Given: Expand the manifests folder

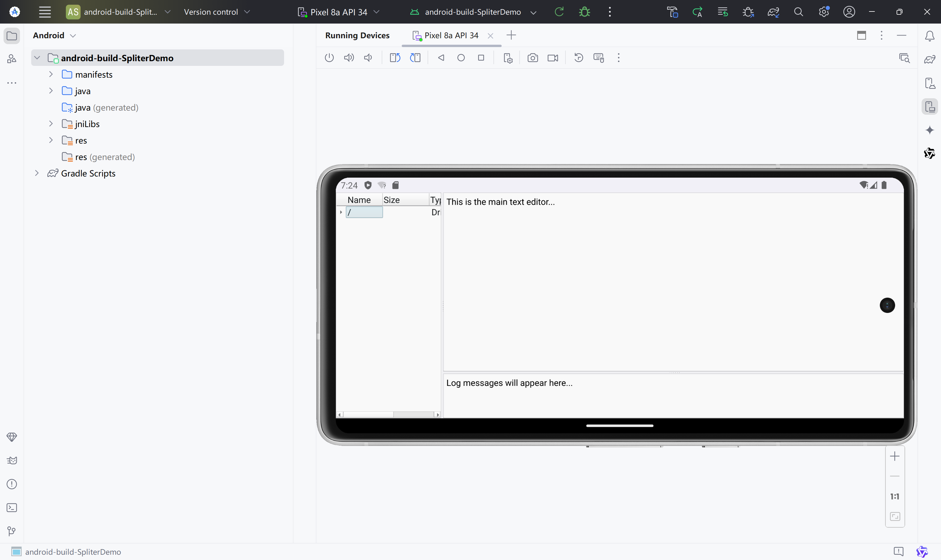Looking at the screenshot, I should tap(51, 74).
